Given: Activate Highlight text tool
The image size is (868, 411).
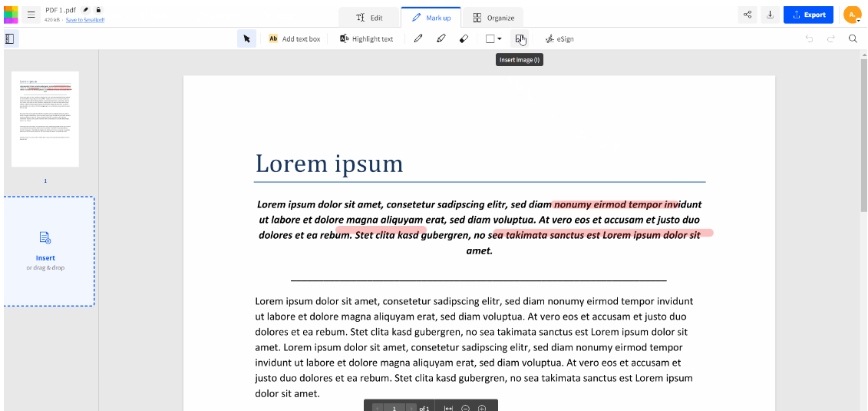Looking at the screenshot, I should tap(367, 38).
